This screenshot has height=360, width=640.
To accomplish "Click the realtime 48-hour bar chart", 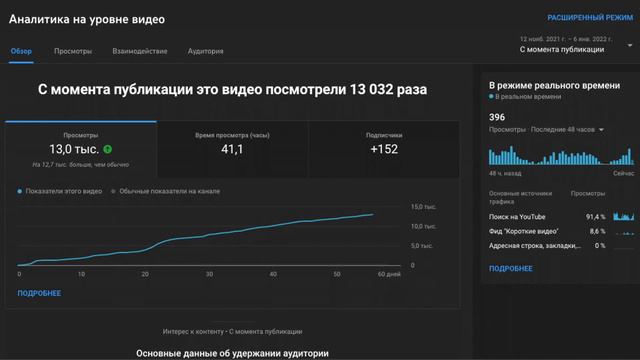I will point(561,156).
